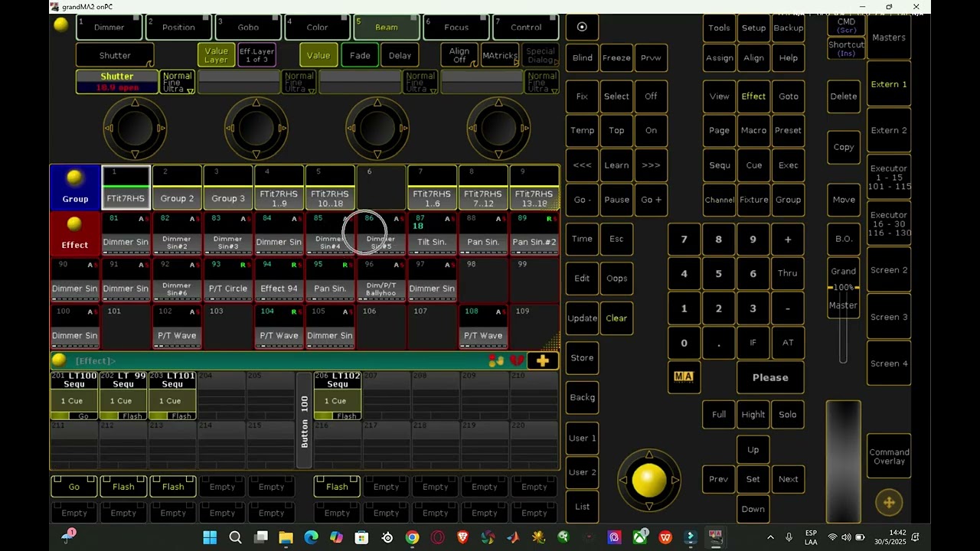This screenshot has width=980, height=551.
Task: Select the red Effect pool header
Action: pos(75,233)
